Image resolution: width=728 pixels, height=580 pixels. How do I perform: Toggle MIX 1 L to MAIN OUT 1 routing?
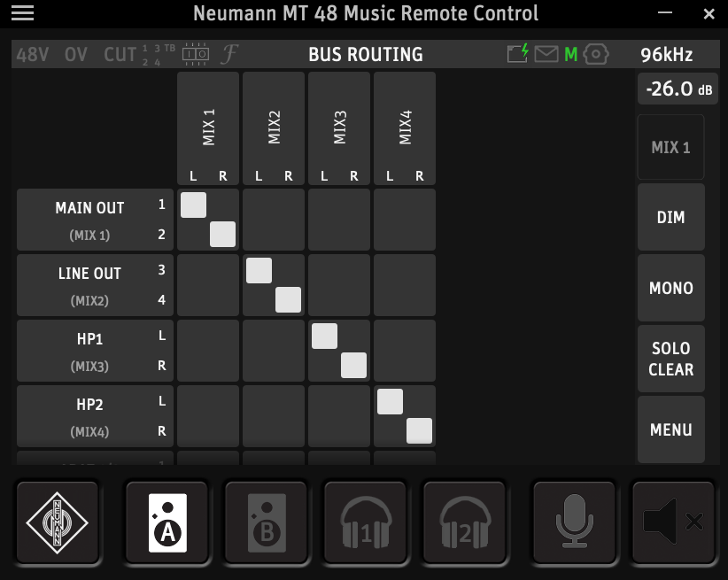pyautogui.click(x=194, y=205)
